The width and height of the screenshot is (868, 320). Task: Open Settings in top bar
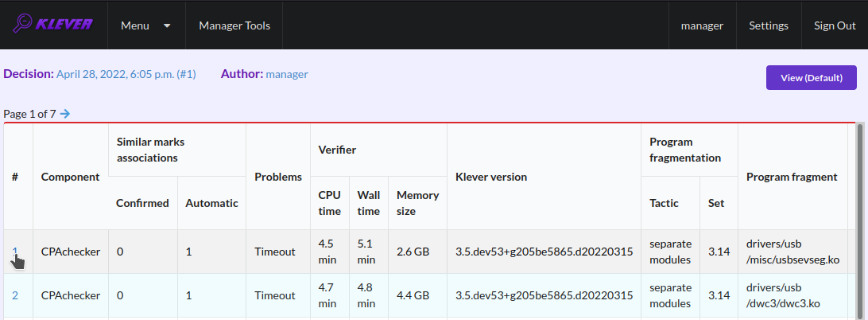[x=769, y=25]
